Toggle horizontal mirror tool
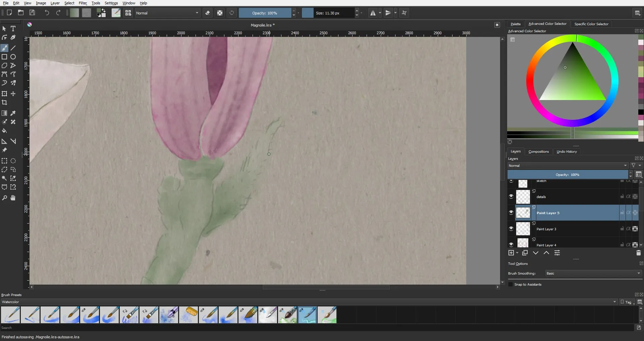Viewport: 644px width, 341px height. [373, 13]
